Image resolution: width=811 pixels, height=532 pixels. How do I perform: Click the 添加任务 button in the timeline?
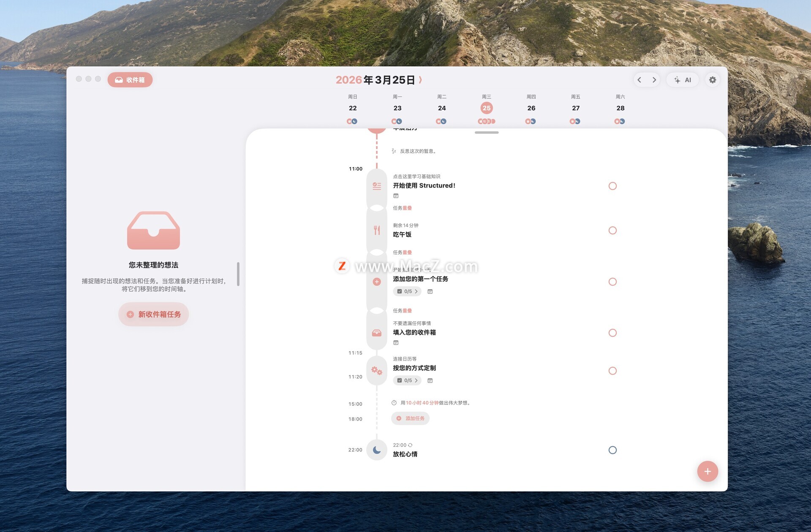click(x=411, y=418)
